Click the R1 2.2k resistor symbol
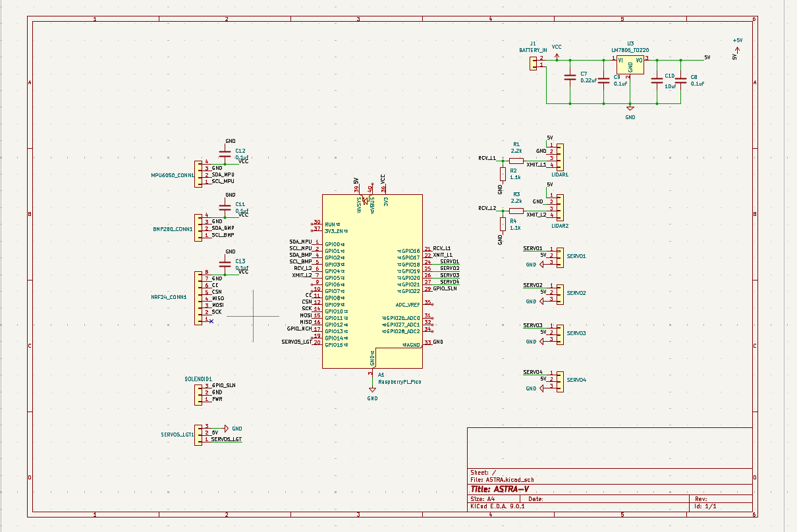This screenshot has height=532, width=797. click(x=516, y=160)
